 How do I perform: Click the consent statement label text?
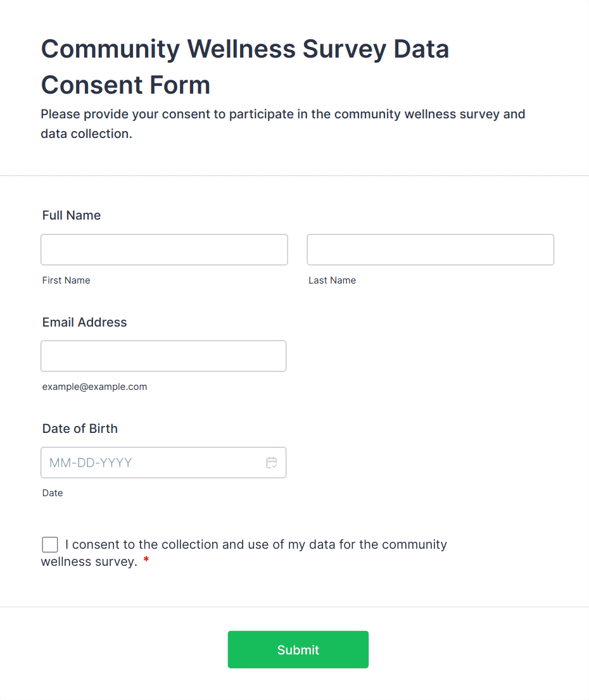click(256, 544)
